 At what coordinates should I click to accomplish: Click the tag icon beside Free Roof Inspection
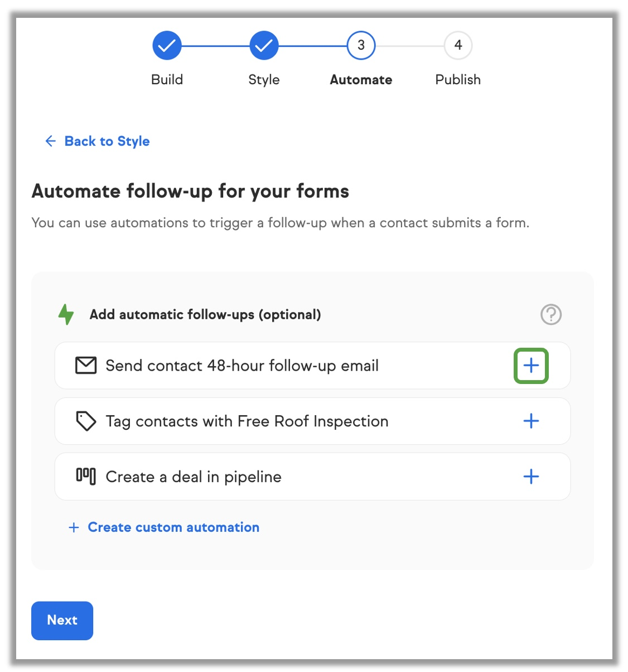(x=86, y=421)
